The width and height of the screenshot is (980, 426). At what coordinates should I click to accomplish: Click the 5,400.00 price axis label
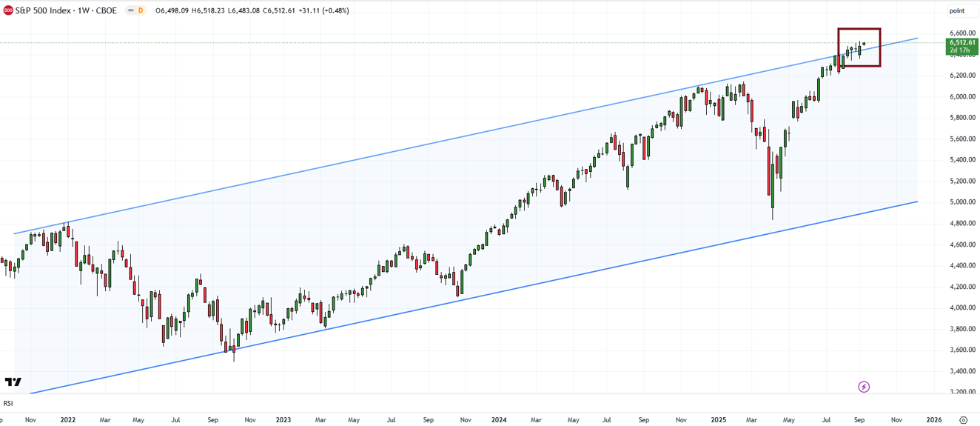(961, 159)
